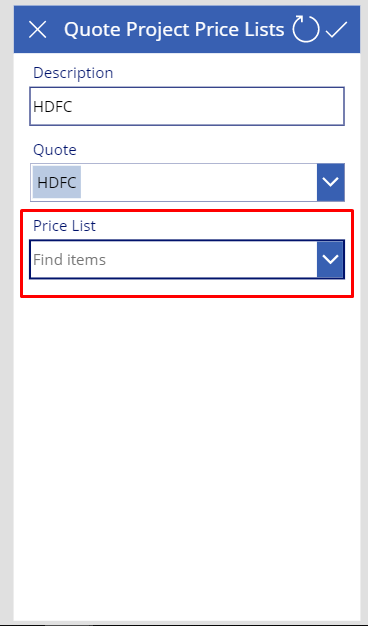Click inside the Quote combo box area
Screen dimensions: 368x626
(x=187, y=182)
